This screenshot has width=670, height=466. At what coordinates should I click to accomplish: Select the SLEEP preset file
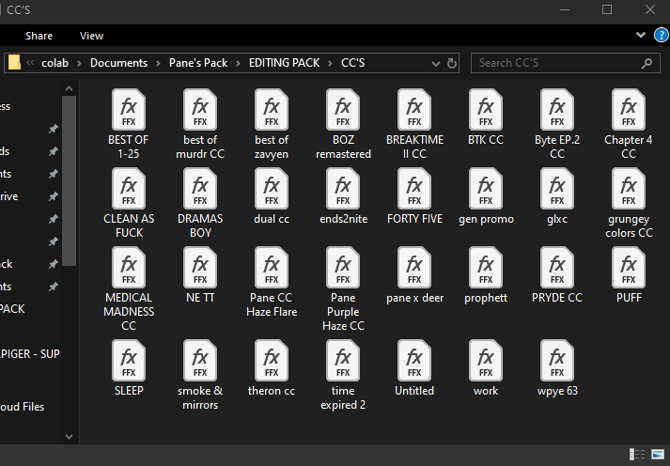point(129,368)
